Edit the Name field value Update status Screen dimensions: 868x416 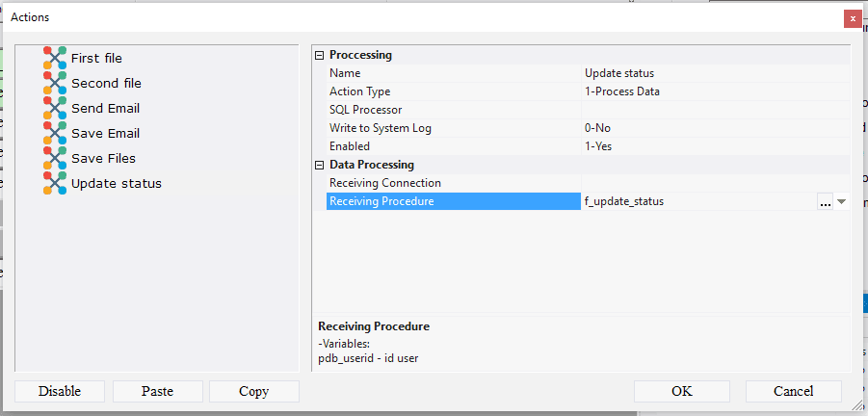pyautogui.click(x=619, y=73)
